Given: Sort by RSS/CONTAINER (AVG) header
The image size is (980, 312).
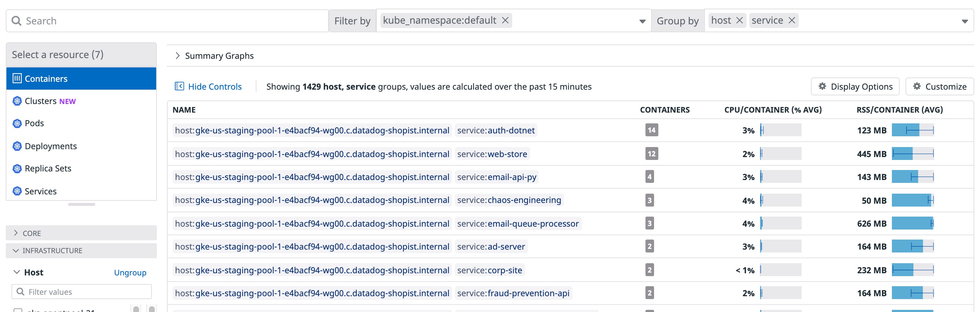Looking at the screenshot, I should tap(899, 110).
